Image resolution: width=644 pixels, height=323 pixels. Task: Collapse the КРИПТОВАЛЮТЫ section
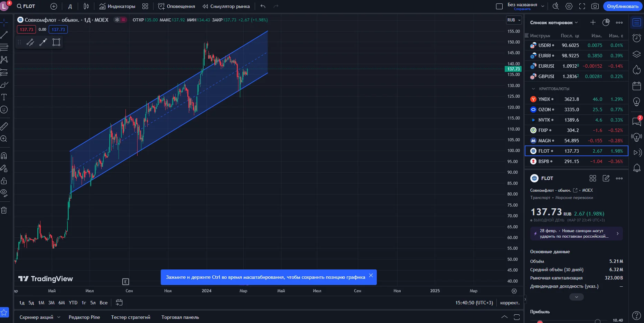533,89
